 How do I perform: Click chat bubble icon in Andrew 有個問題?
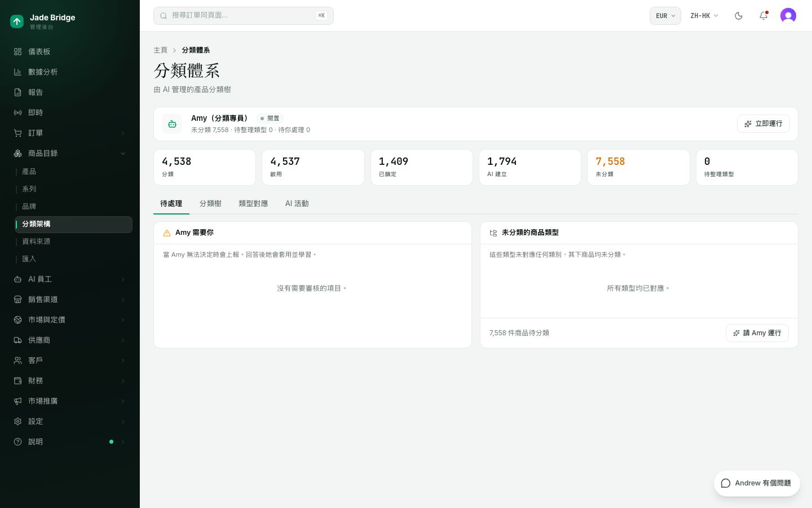pos(726,483)
